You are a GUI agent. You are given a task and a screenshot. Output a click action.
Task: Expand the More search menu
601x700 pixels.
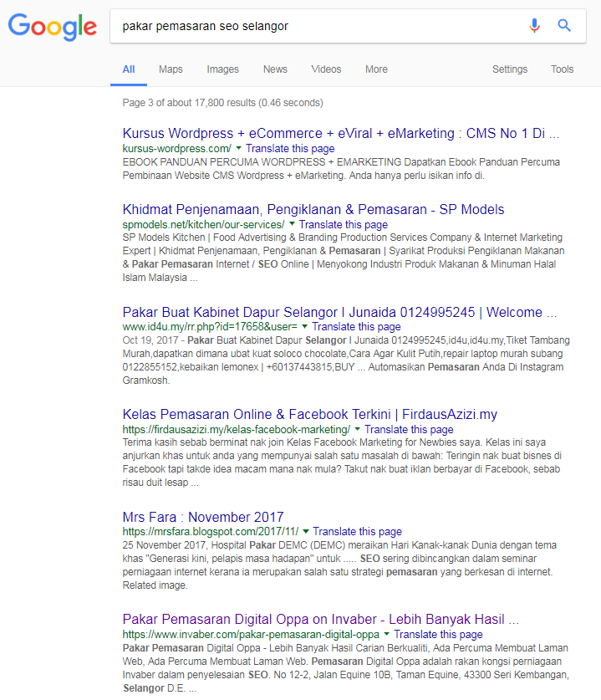[x=376, y=69]
